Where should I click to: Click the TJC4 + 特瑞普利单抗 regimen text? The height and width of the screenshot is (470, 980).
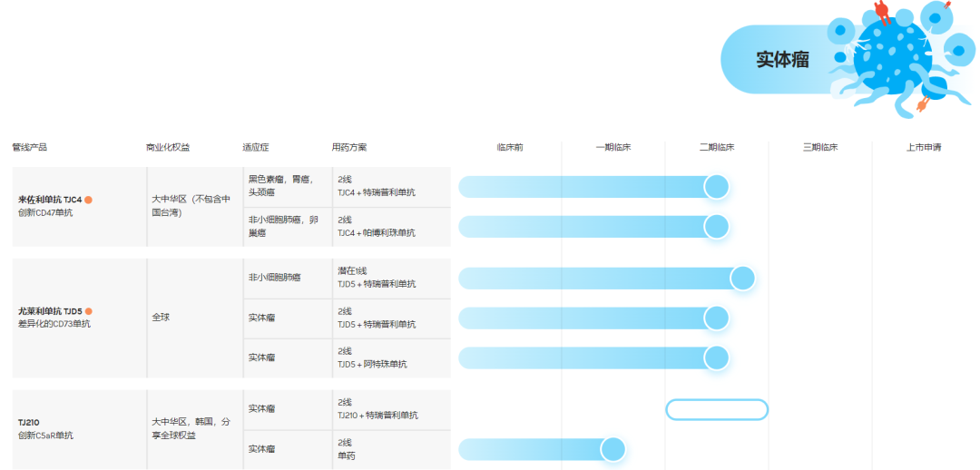pyautogui.click(x=377, y=192)
